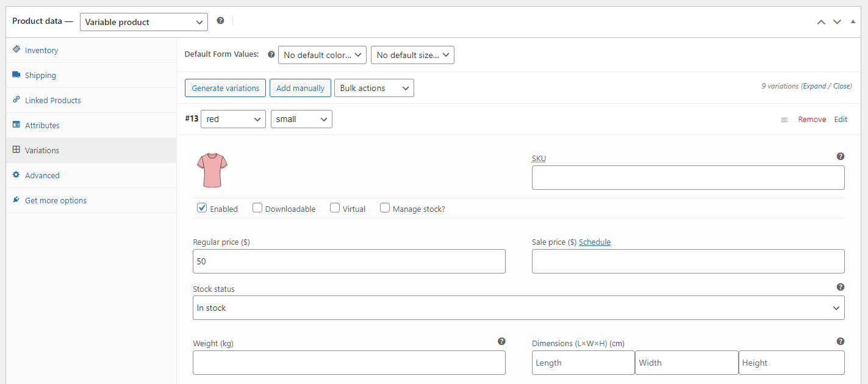Collapse Product data panel with triangle toggle
Image resolution: width=868 pixels, height=384 pixels.
(853, 21)
